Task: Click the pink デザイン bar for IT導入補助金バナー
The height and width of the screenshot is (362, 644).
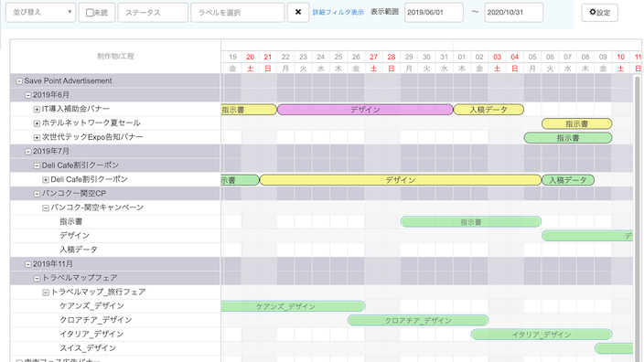Action: (x=365, y=110)
